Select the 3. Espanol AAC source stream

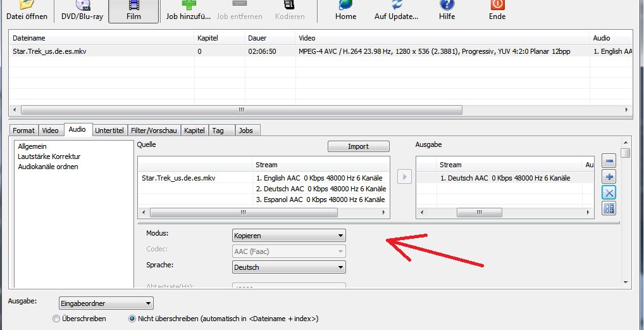coord(320,200)
